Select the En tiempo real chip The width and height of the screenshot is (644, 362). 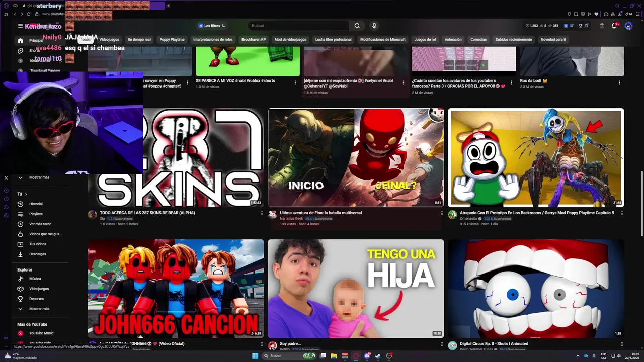[139, 39]
